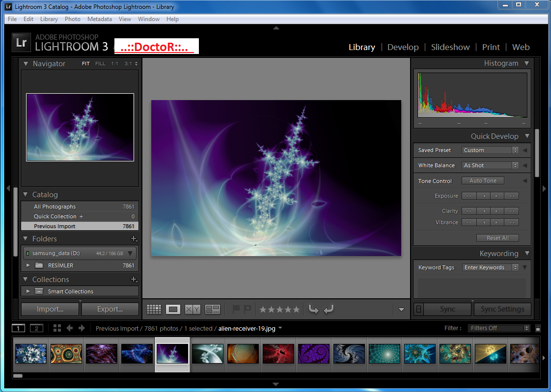Increase Clarity by small step
Viewport: 551px width, 392px height.
pyautogui.click(x=497, y=211)
